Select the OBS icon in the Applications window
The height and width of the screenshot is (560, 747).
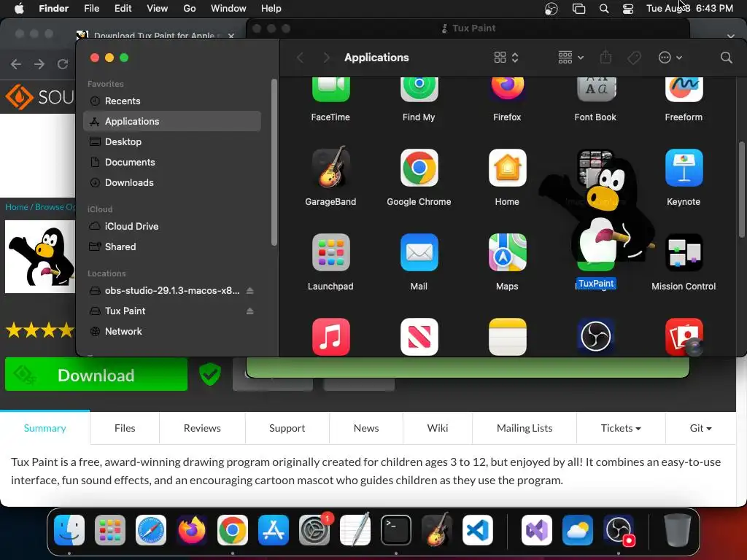tap(595, 337)
